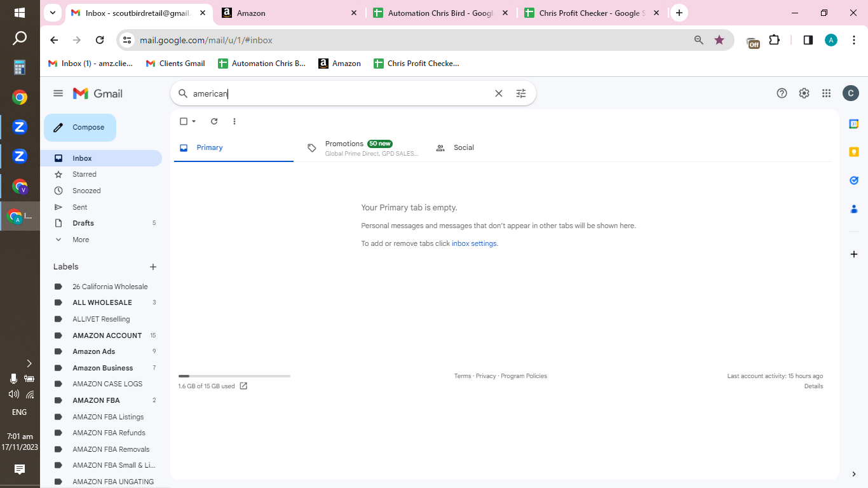Create new label with plus icon
This screenshot has width=868, height=488.
tap(153, 267)
